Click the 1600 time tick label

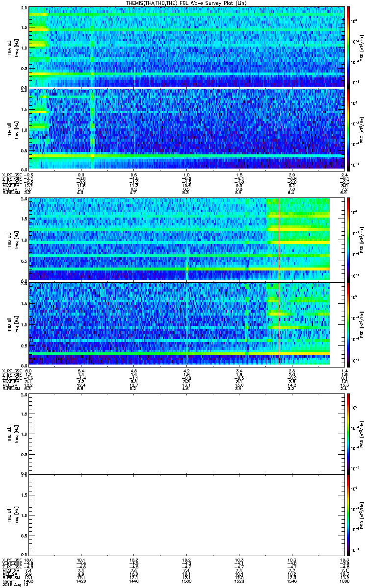click(344, 581)
